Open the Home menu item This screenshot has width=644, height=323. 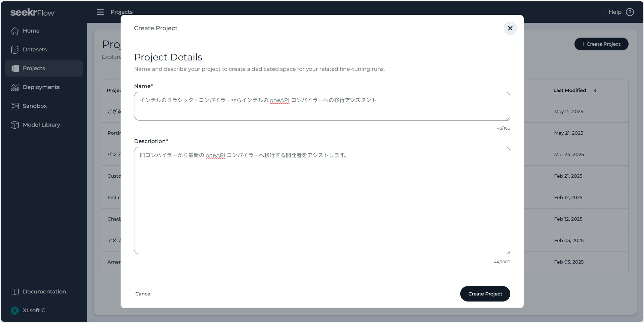tap(44, 31)
